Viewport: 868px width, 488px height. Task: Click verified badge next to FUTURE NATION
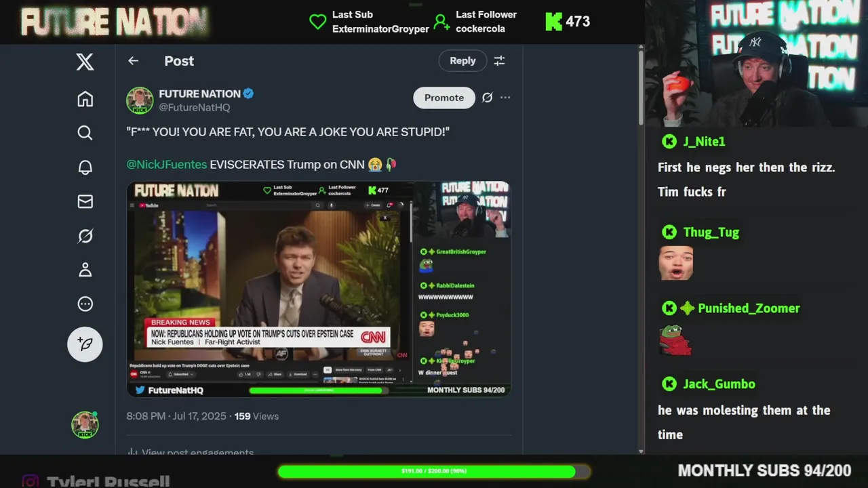(x=249, y=94)
